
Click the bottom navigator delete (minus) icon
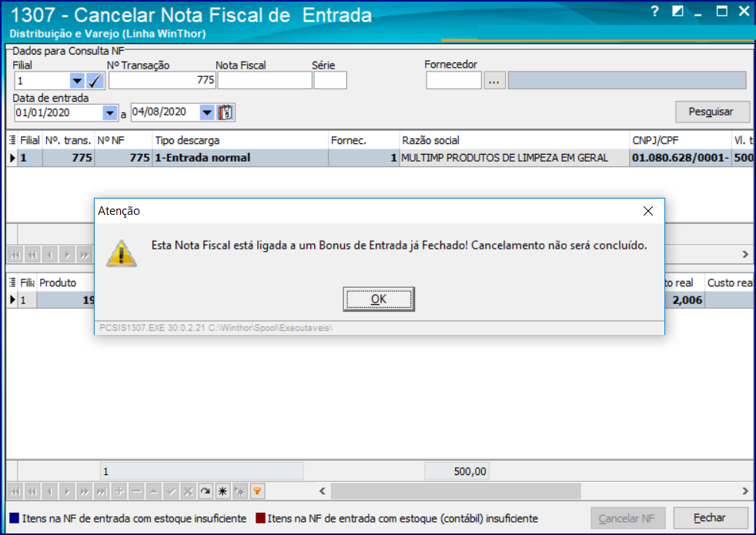(136, 492)
